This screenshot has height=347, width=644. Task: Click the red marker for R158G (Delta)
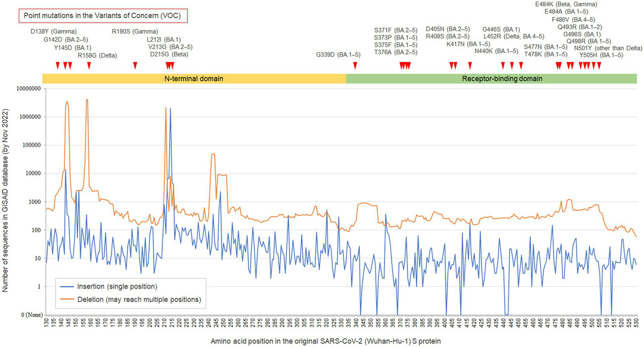(x=89, y=65)
